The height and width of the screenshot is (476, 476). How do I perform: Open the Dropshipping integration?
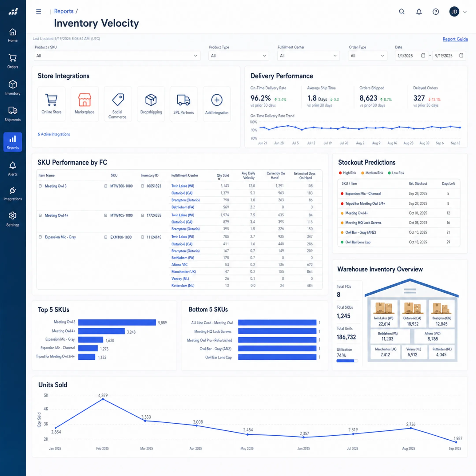click(151, 104)
